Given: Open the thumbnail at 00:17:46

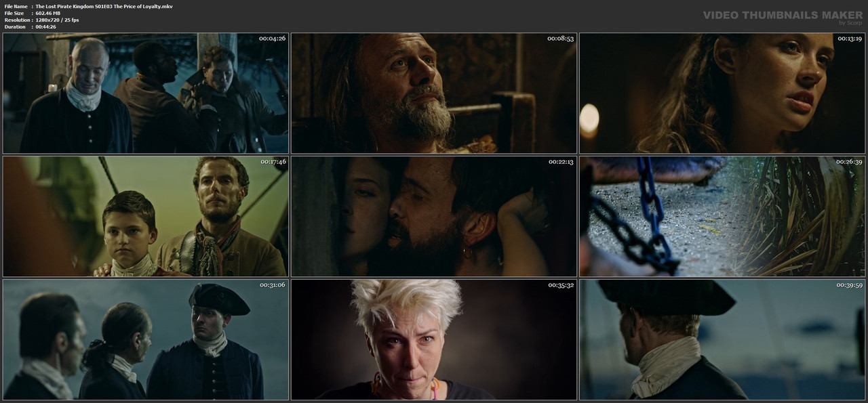Looking at the screenshot, I should [x=145, y=216].
